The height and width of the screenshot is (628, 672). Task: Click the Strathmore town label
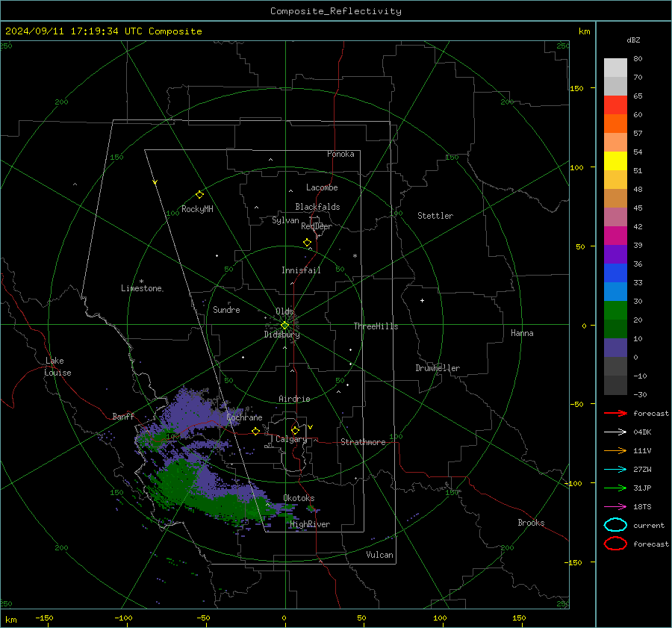(363, 442)
